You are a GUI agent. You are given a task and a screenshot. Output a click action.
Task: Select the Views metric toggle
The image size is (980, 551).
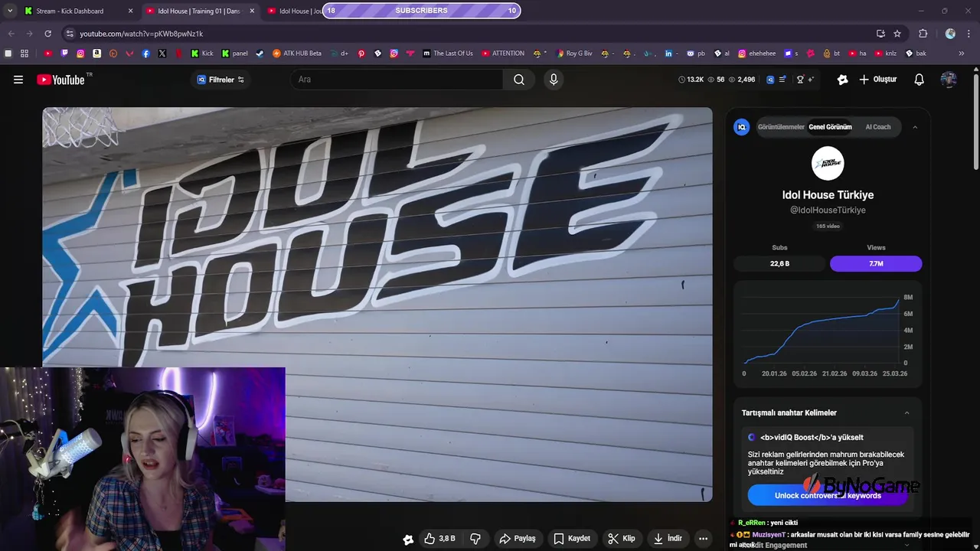click(876, 263)
